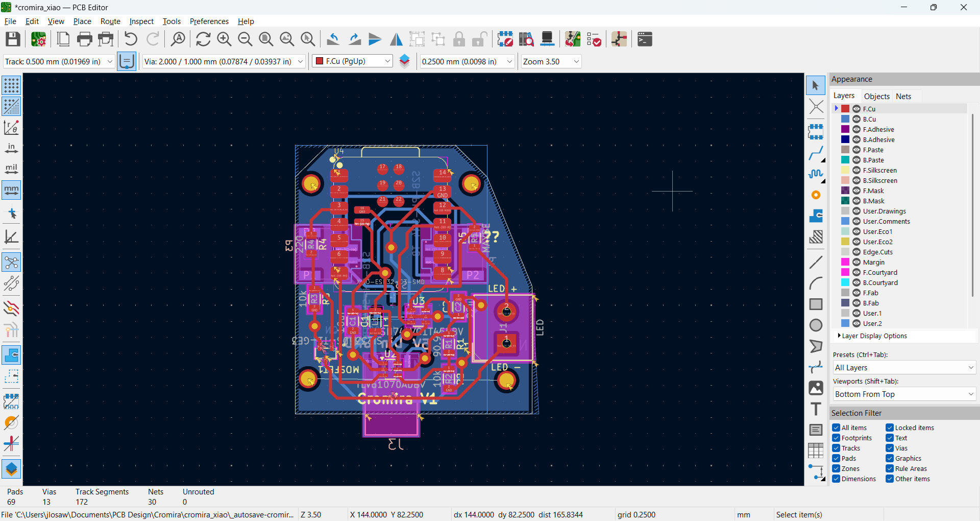Open the active layer F.Cu dropdown
Screen dimensions: 980x521
tap(352, 61)
